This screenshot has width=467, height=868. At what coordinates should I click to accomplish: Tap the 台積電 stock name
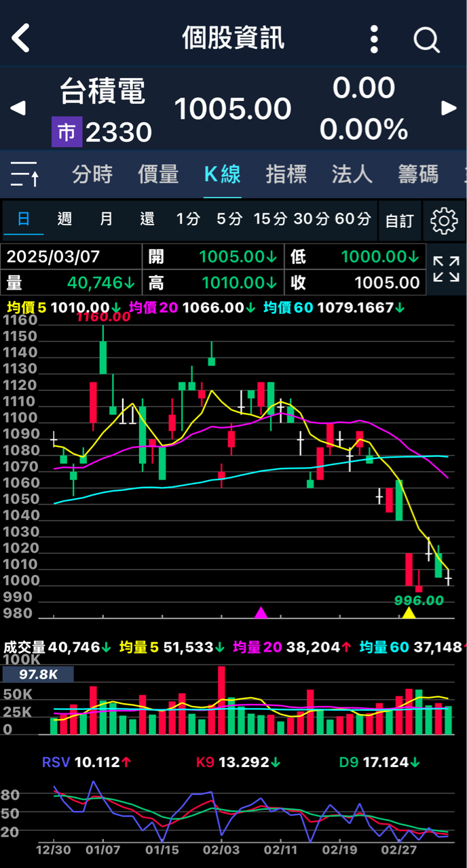(102, 91)
